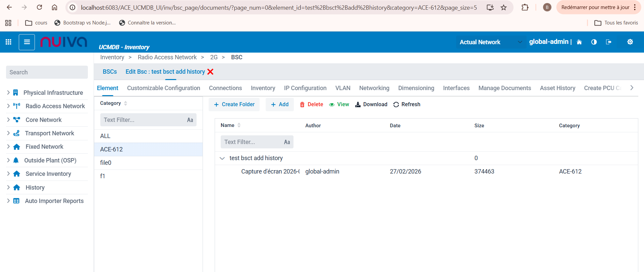Toggle the dark/light contrast theme icon
Image resolution: width=644 pixels, height=272 pixels.
click(594, 42)
